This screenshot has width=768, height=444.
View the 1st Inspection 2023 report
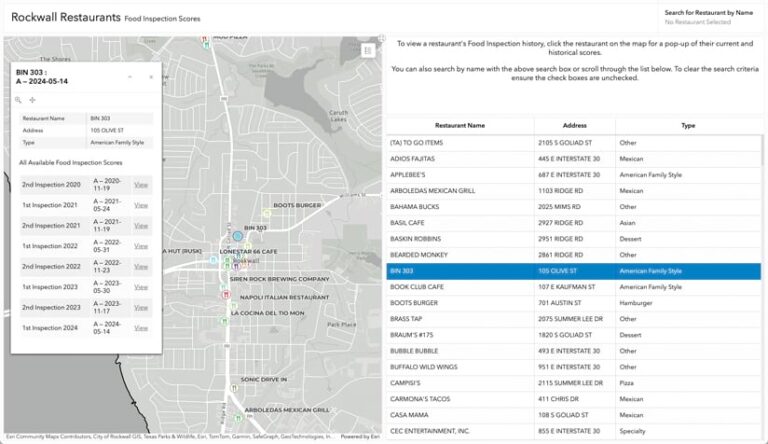coord(141,287)
